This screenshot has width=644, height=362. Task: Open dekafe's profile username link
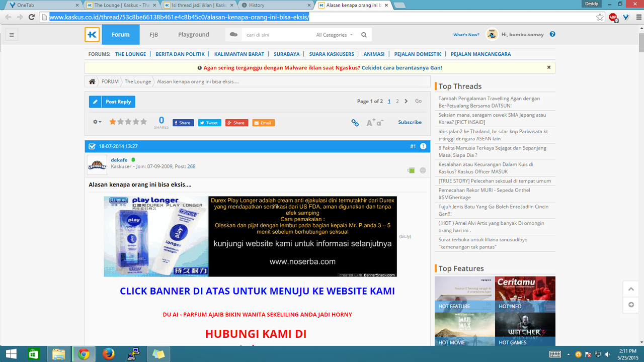(x=119, y=160)
